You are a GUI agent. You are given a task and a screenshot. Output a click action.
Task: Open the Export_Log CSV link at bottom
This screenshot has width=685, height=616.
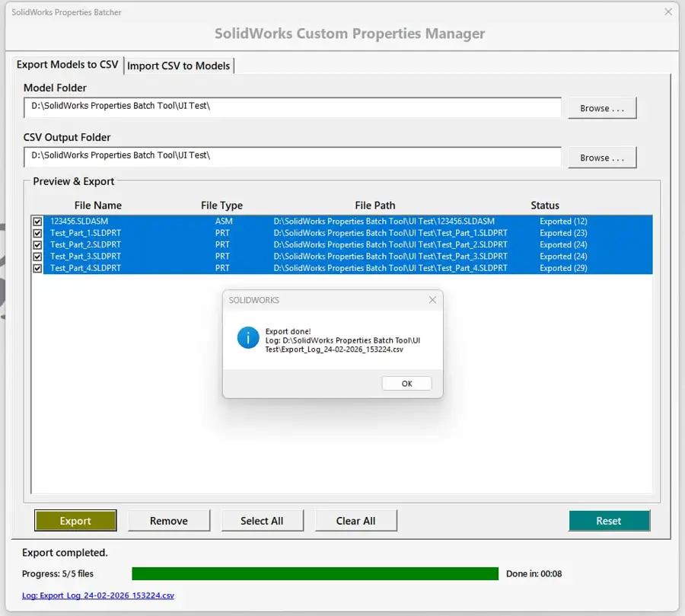coord(97,596)
